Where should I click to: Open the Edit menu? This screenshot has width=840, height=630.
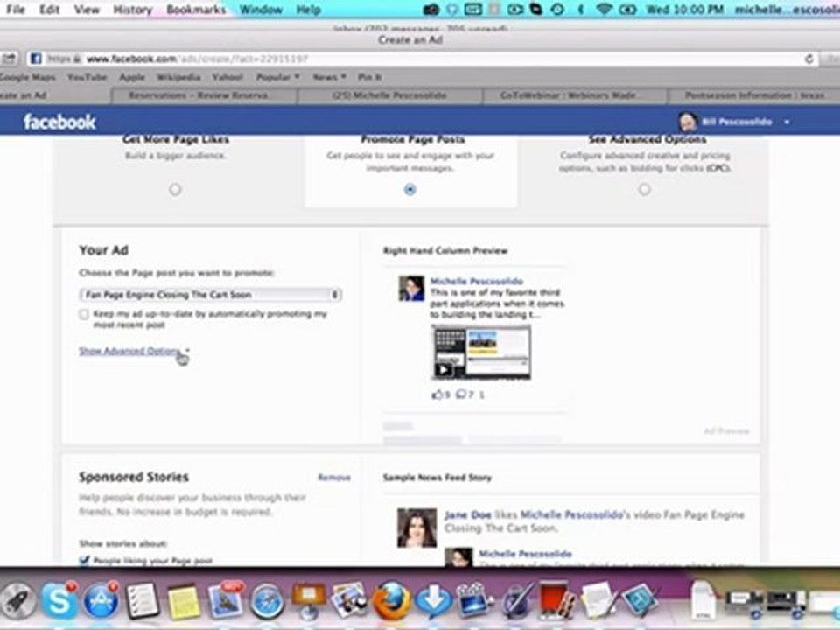point(49,10)
